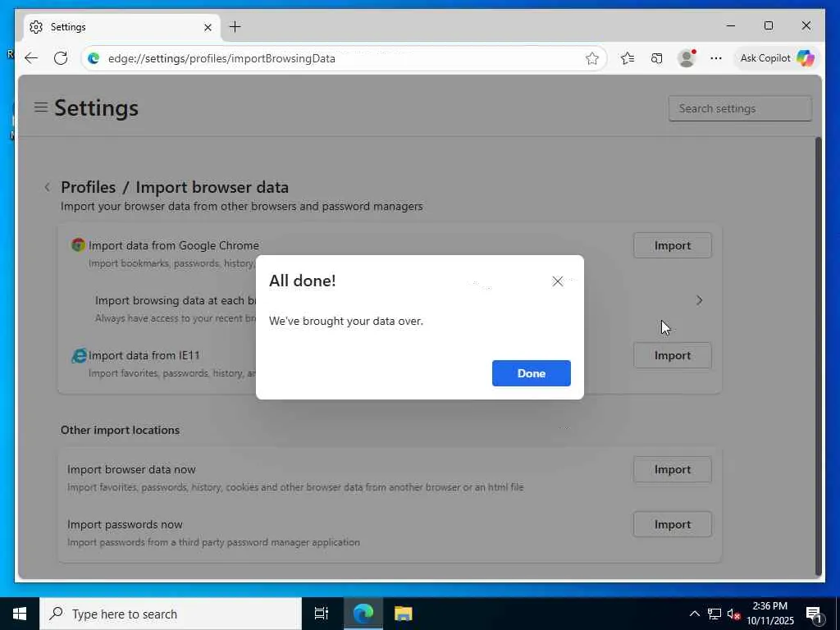Open the Favorites list icon
840x630 pixels.
pyautogui.click(x=628, y=58)
